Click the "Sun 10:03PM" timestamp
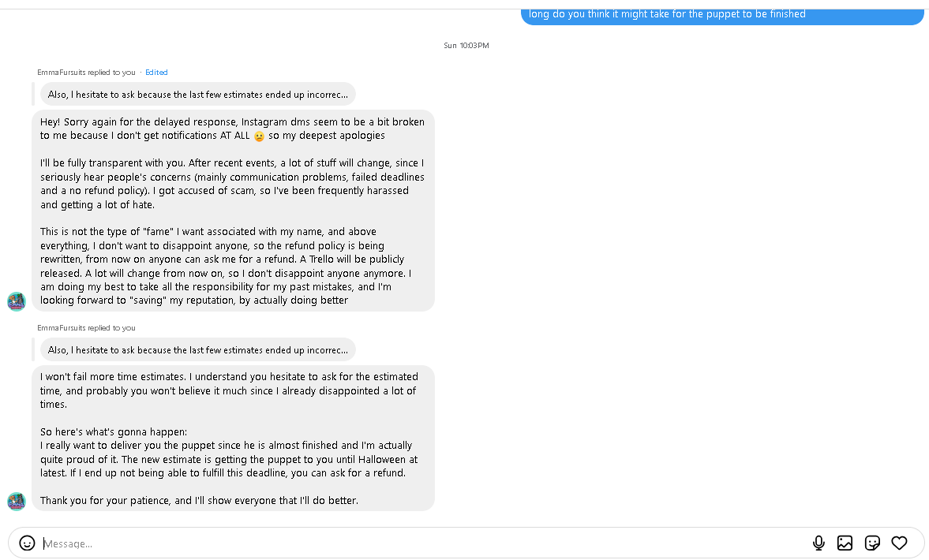929x560 pixels. [x=466, y=46]
